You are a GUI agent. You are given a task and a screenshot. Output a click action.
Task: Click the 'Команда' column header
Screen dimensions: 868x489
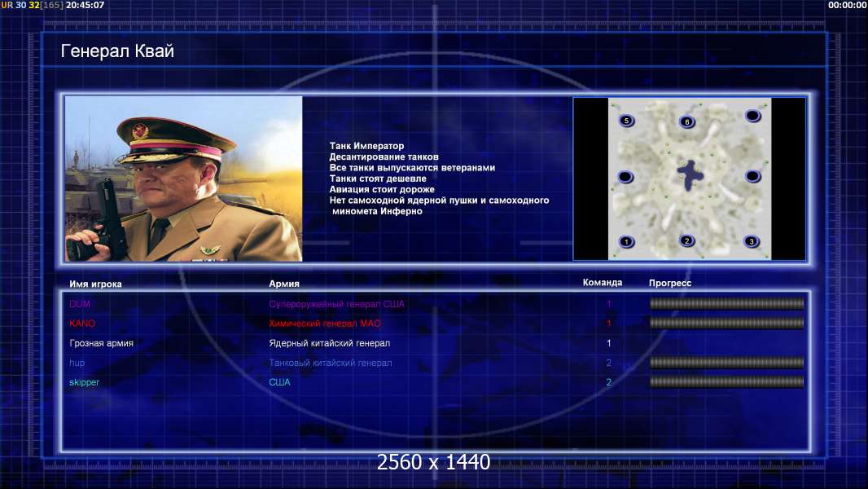(x=603, y=283)
